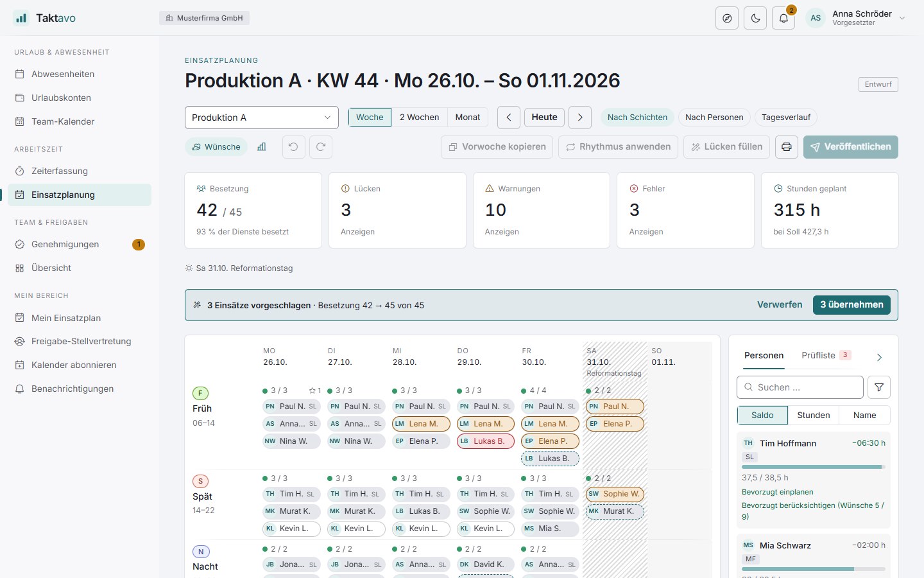The width and height of the screenshot is (924, 578).
Task: Select the Nach Personen view
Action: click(714, 118)
